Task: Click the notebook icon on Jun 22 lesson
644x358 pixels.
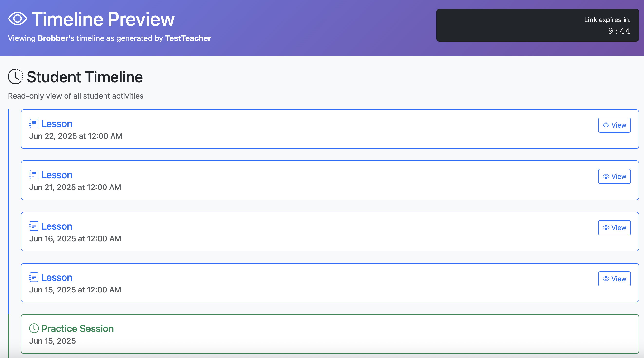Action: pos(34,123)
